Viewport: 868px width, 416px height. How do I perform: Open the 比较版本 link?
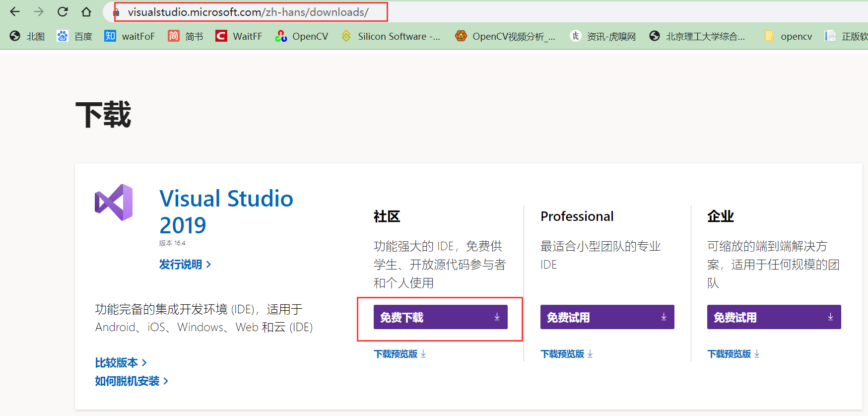(x=121, y=362)
